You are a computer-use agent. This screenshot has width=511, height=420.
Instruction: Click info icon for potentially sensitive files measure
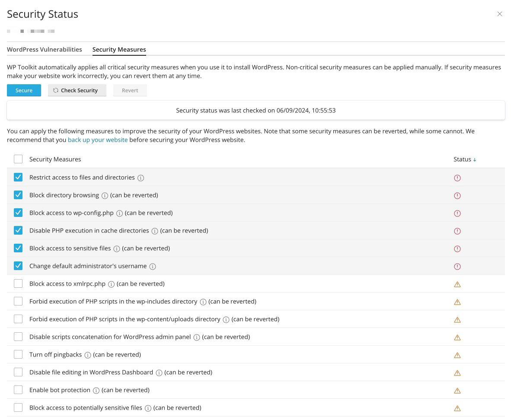point(147,408)
